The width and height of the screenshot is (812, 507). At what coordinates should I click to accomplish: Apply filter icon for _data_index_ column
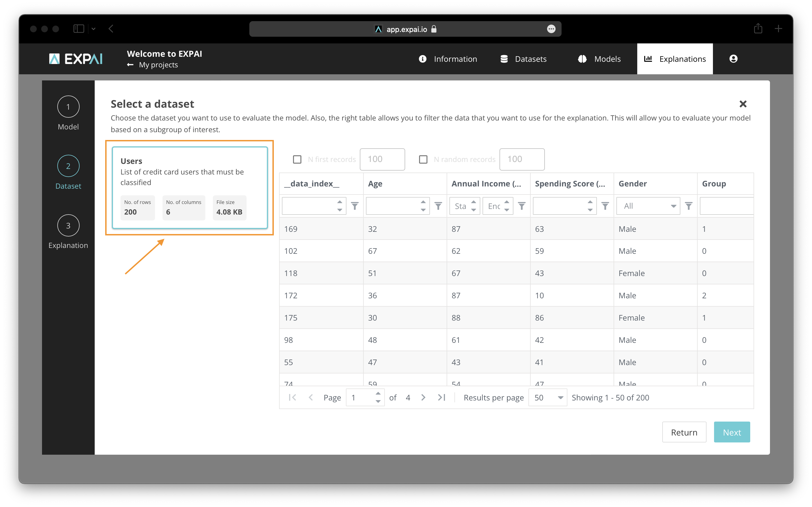pos(355,206)
